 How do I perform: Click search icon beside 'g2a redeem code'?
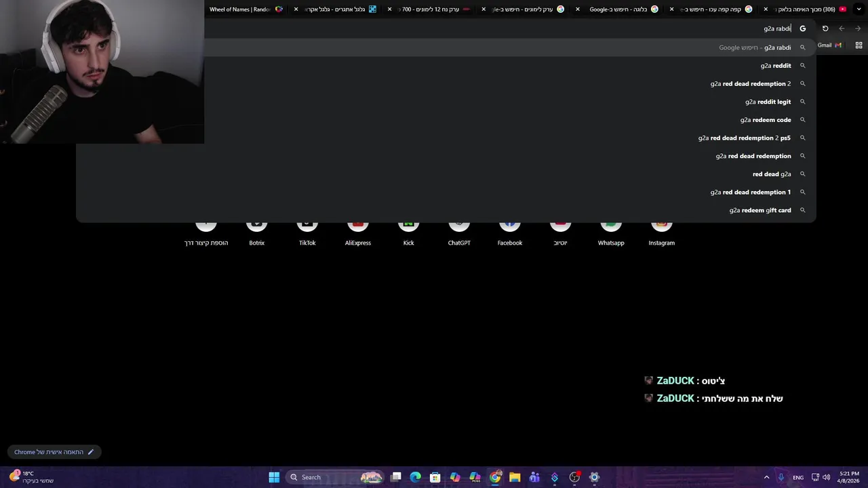[x=802, y=120]
